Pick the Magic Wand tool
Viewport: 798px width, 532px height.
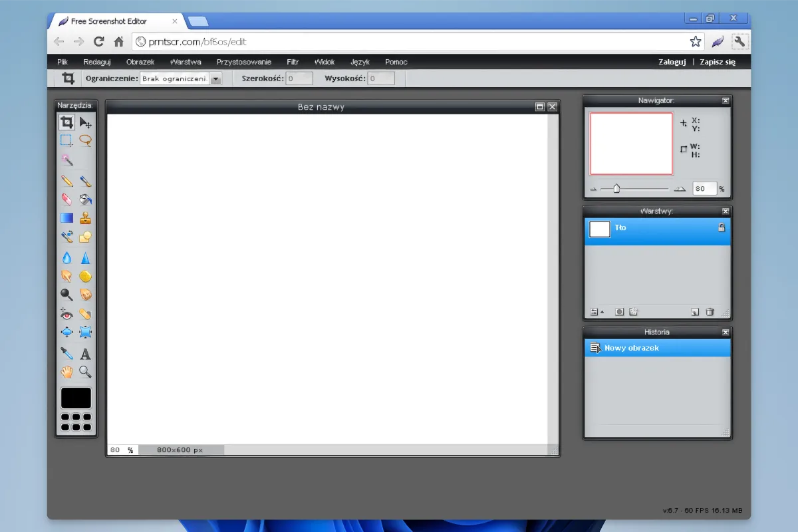click(66, 160)
